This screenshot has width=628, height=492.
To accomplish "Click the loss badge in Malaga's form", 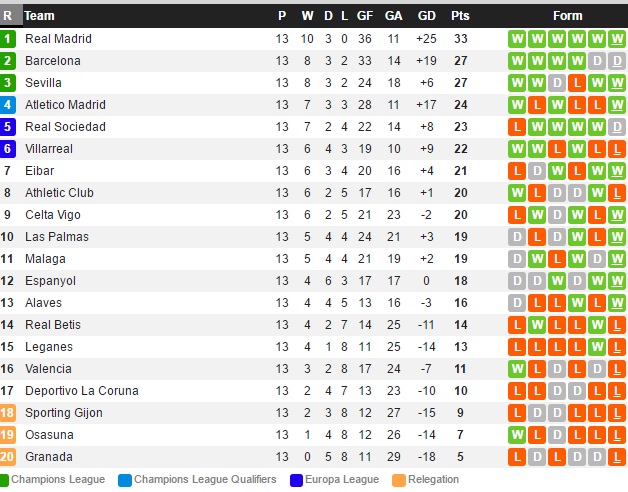I will [x=557, y=259].
